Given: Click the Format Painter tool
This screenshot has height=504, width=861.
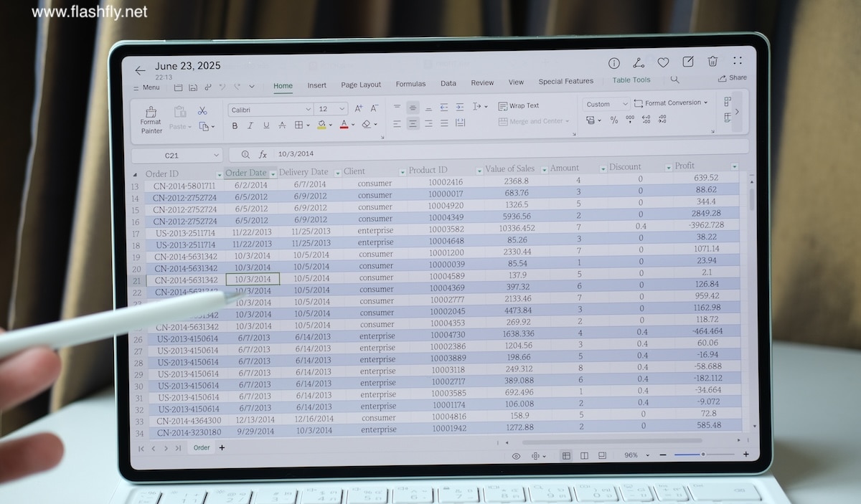Looking at the screenshot, I should pyautogui.click(x=151, y=120).
